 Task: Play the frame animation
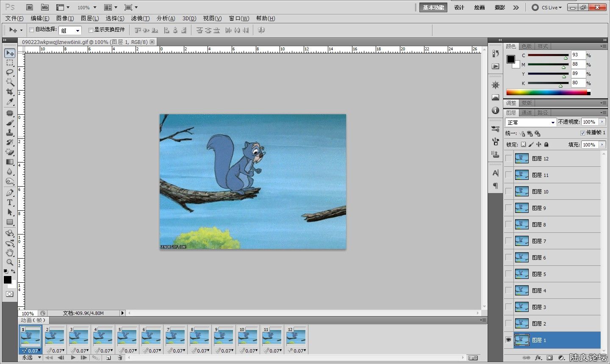[73, 358]
